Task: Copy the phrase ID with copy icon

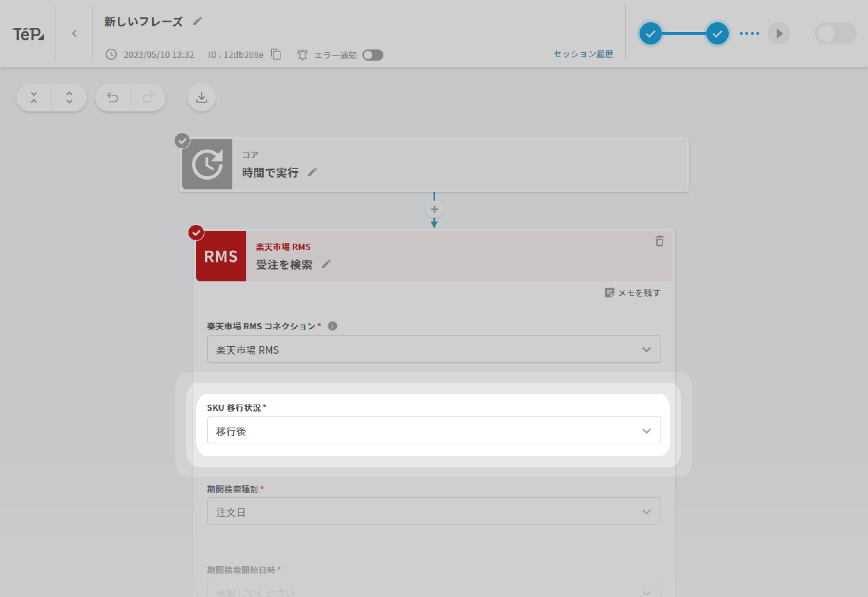Action: coord(276,55)
